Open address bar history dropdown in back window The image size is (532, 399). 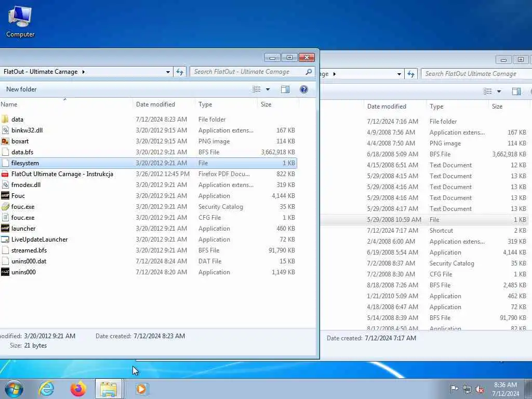[x=399, y=74]
